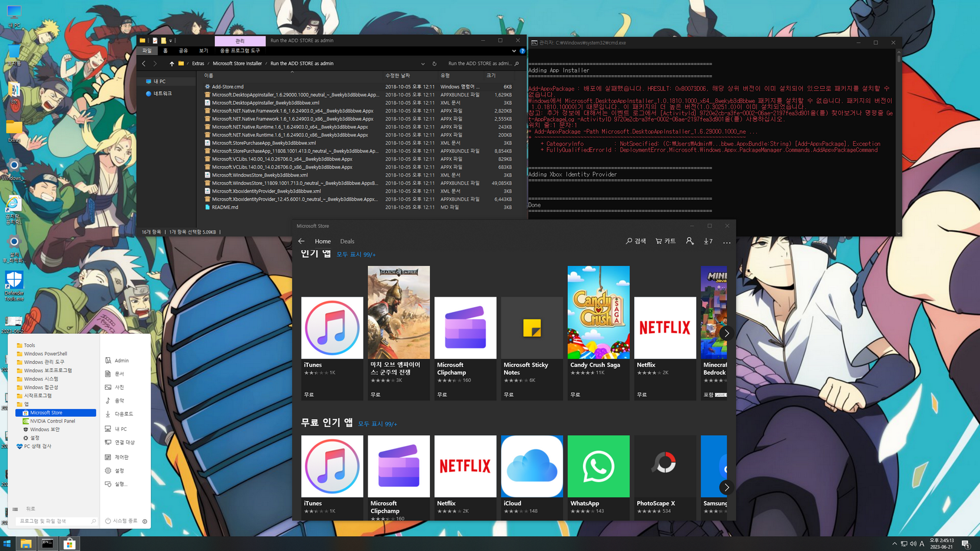
Task: Show next apps in 무료 인기 앱 carousel
Action: tap(727, 487)
